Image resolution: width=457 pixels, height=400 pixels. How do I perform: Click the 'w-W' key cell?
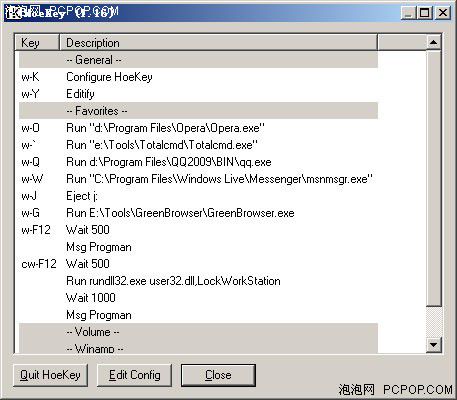32,179
